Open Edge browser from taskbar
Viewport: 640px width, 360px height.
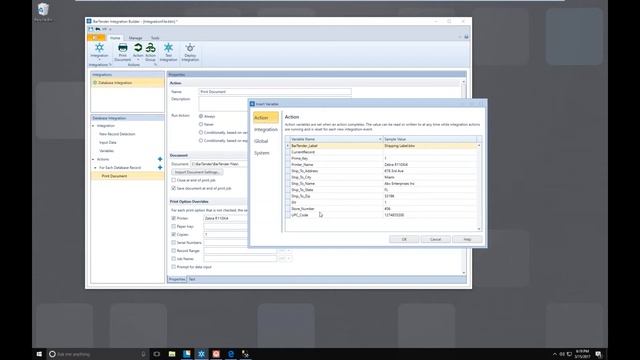click(231, 354)
